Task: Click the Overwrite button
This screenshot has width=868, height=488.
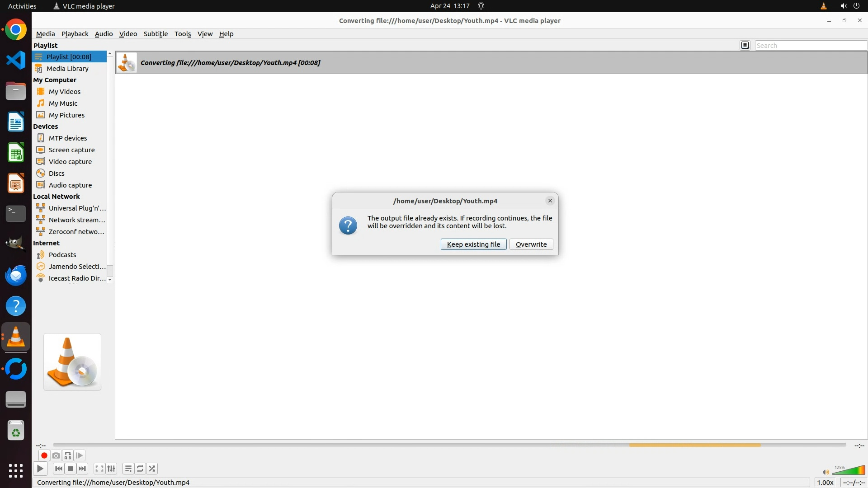Action: (531, 244)
